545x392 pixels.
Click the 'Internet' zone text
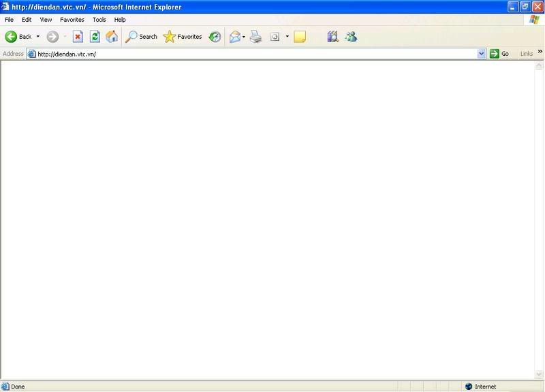(486, 387)
